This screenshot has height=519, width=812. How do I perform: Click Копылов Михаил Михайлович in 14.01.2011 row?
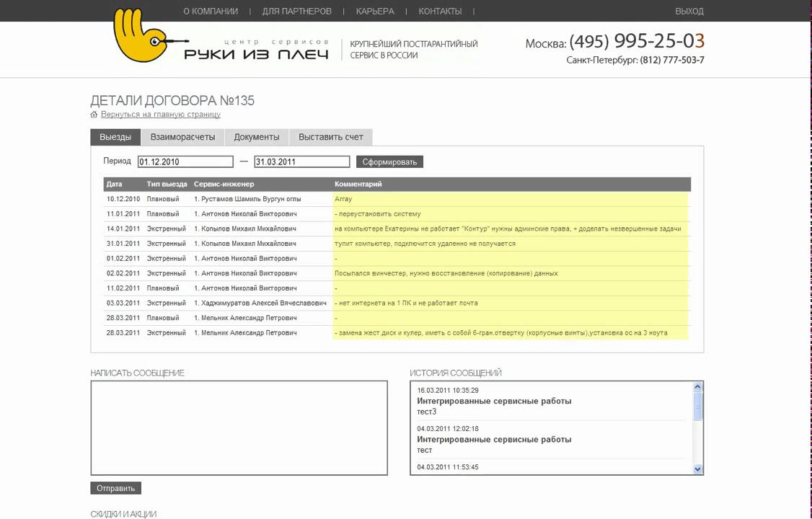pyautogui.click(x=245, y=229)
